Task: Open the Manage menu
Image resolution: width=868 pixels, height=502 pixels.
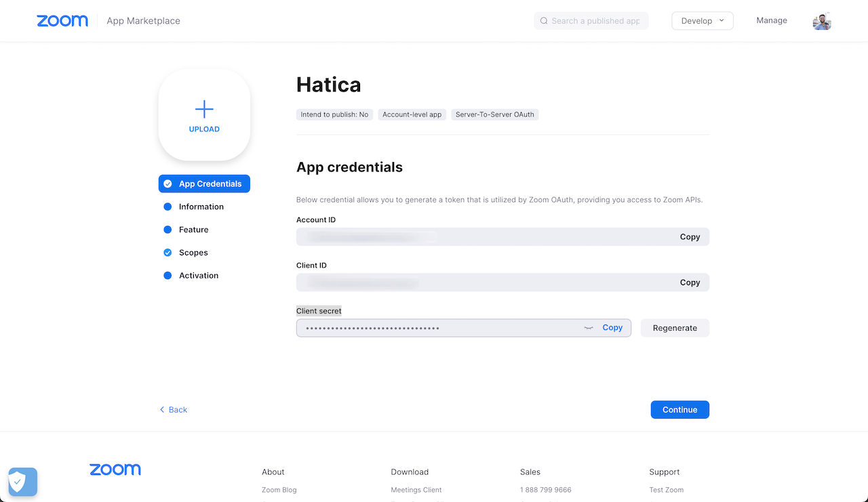Action: 772,20
